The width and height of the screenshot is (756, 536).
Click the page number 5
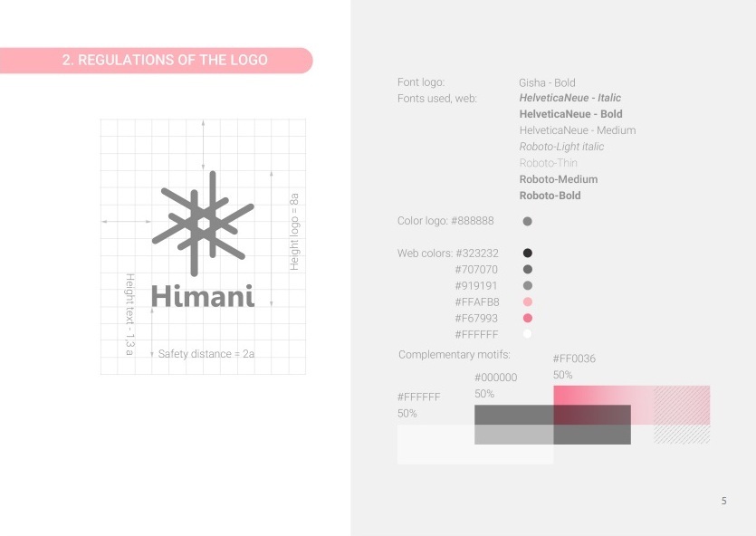(723, 502)
